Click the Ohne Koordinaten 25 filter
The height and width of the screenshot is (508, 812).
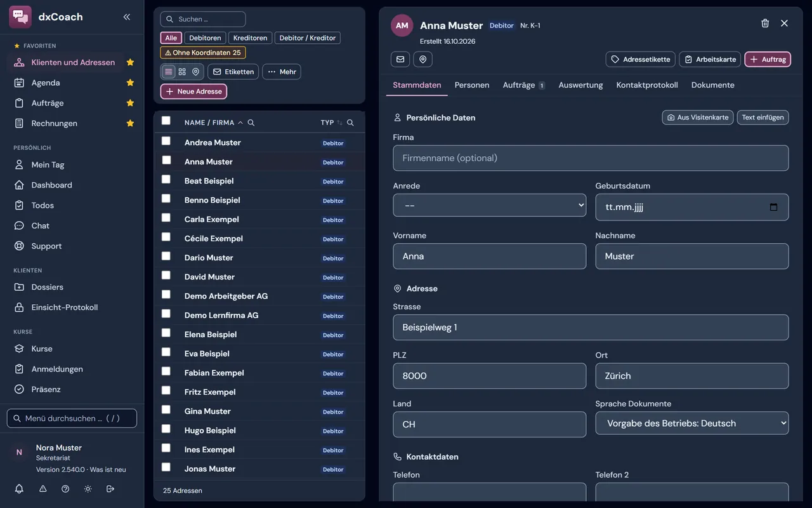click(x=203, y=53)
